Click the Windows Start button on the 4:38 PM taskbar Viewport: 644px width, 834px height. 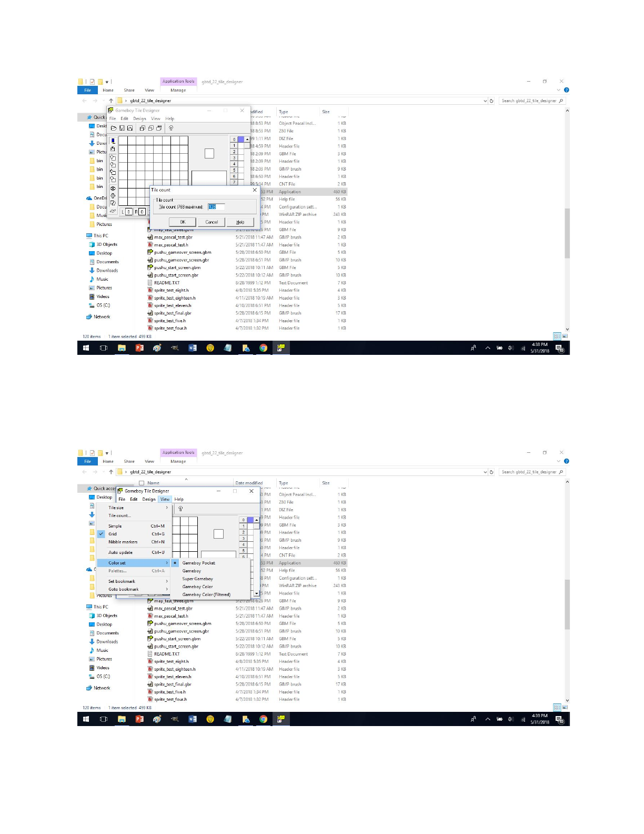coord(86,348)
